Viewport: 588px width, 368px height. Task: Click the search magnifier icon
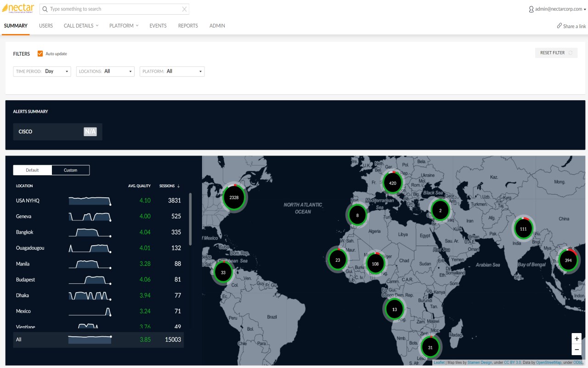click(x=45, y=9)
